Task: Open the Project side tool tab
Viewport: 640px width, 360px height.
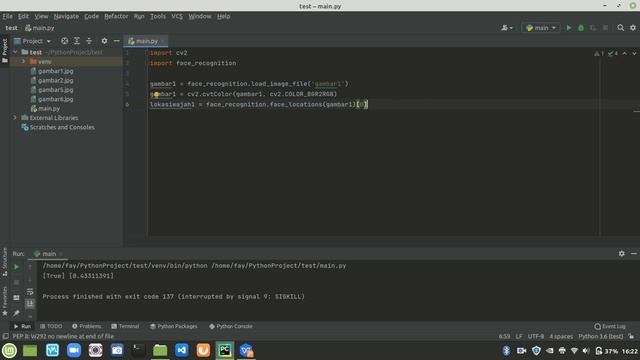Action: tap(4, 51)
